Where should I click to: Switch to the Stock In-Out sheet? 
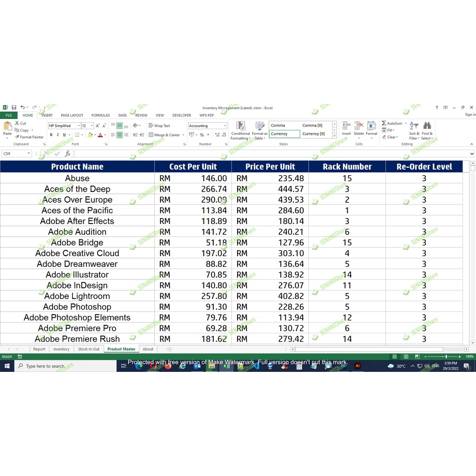(88, 349)
